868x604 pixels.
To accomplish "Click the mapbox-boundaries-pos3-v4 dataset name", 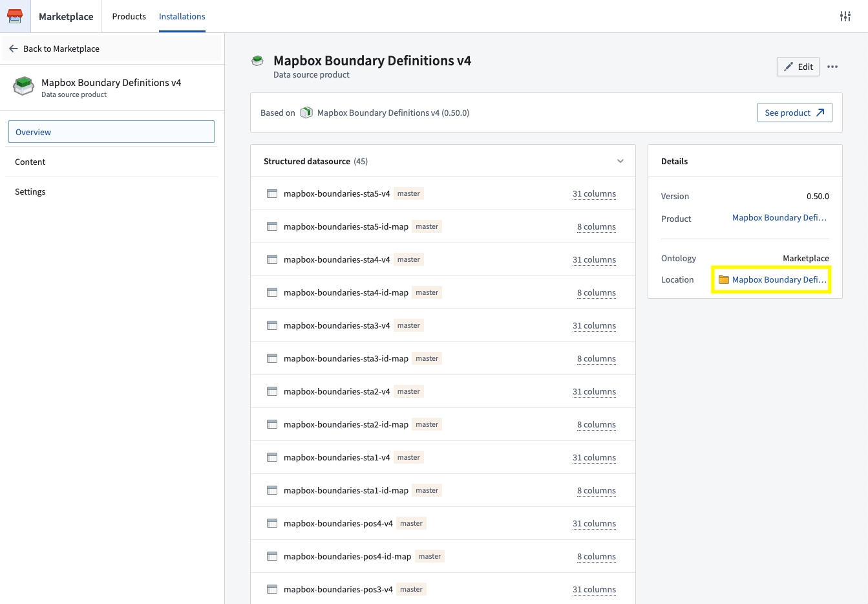I will click(x=338, y=589).
